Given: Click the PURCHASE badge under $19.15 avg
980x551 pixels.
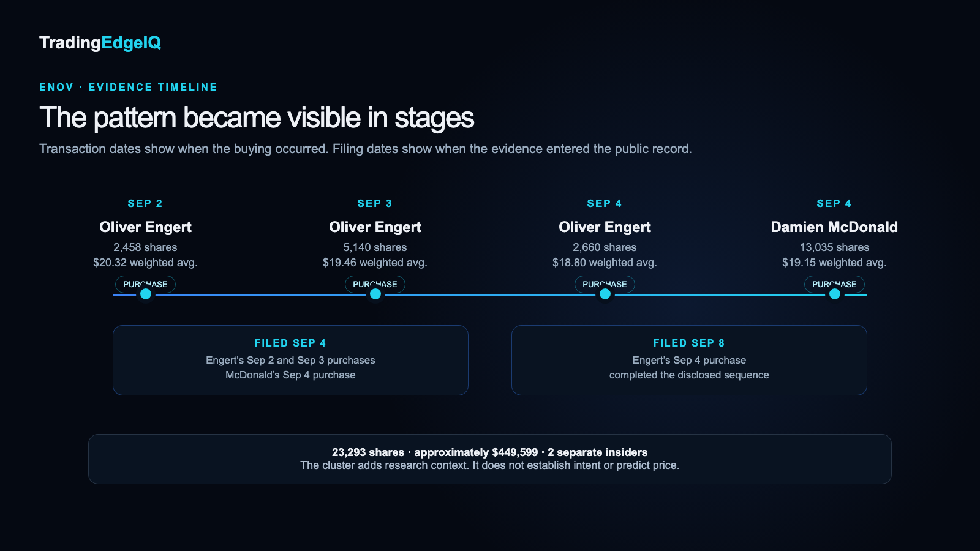Looking at the screenshot, I should tap(834, 284).
